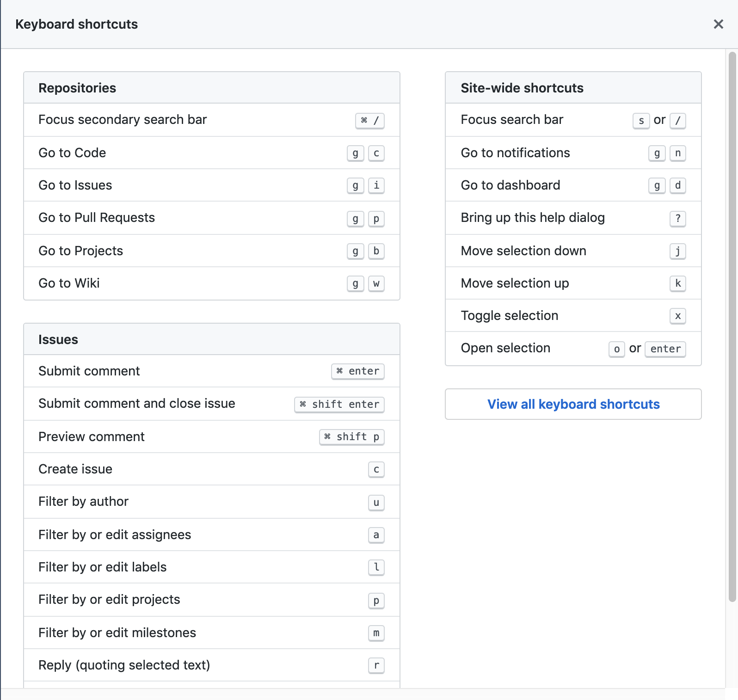Screen dimensions: 738x700
Task: Click the command enter badge for Submit comment
Action: 357,371
